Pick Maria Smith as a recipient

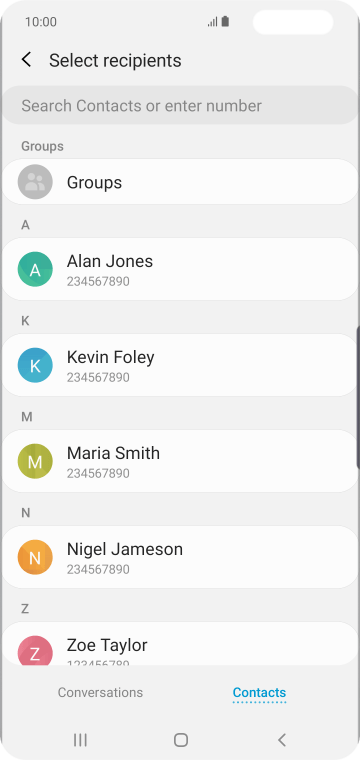[x=180, y=461]
